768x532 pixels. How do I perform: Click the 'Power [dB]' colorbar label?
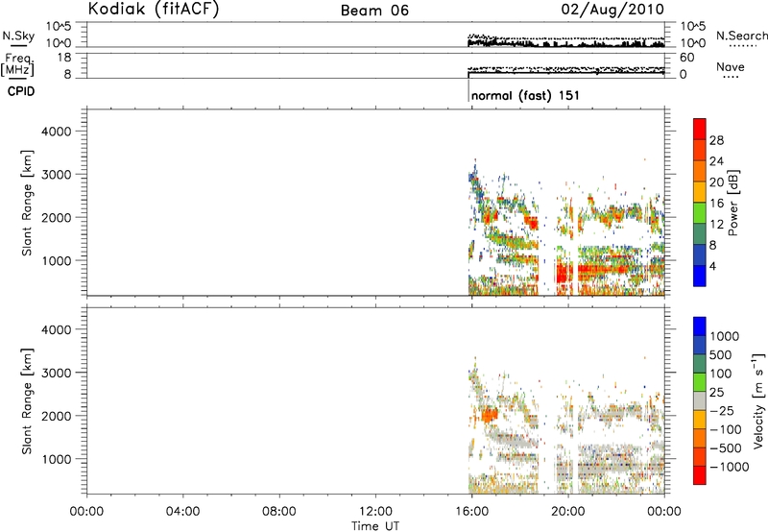732,203
